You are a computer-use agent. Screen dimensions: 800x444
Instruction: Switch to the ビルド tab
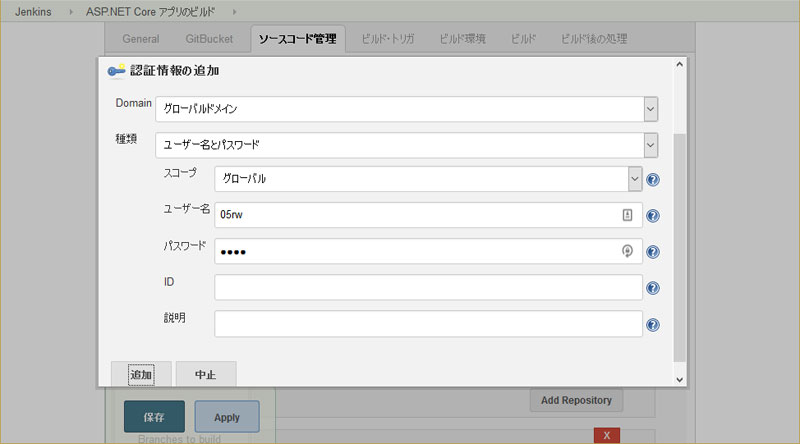[x=523, y=39]
